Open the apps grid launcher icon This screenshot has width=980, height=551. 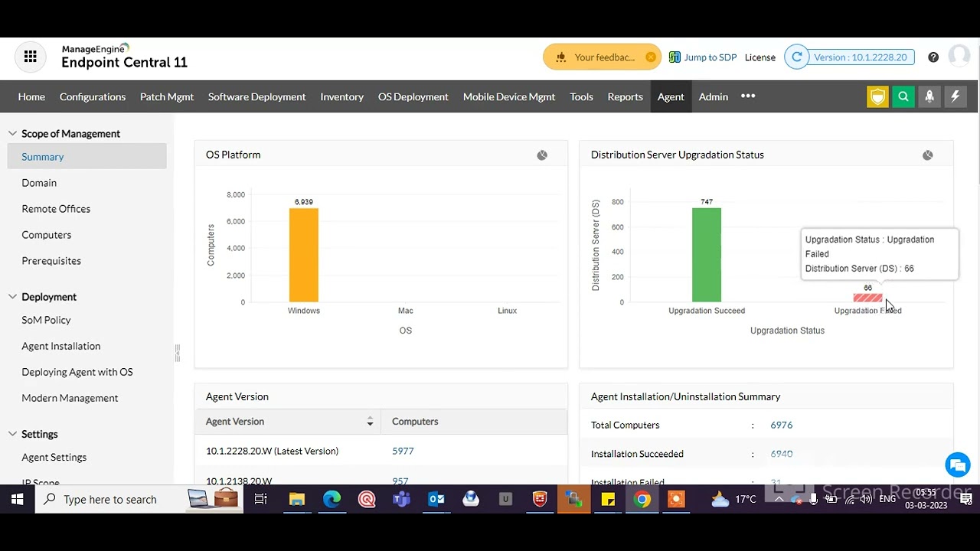(x=31, y=57)
